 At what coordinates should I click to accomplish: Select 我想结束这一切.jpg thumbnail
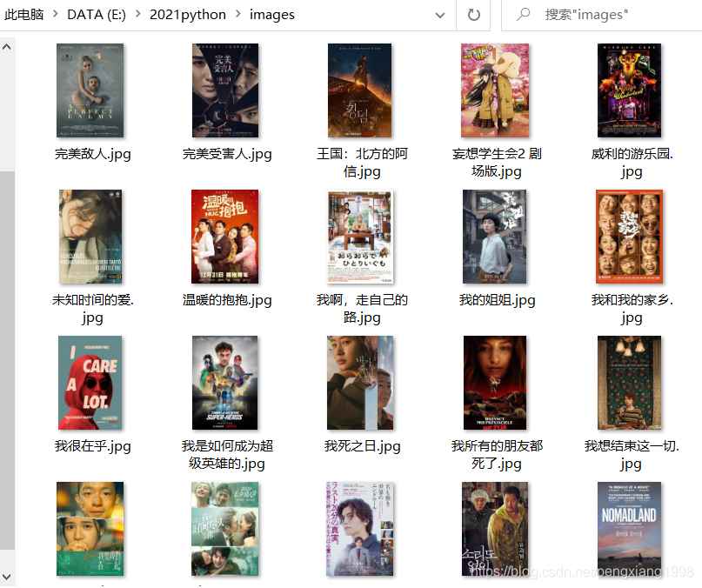pyautogui.click(x=629, y=383)
